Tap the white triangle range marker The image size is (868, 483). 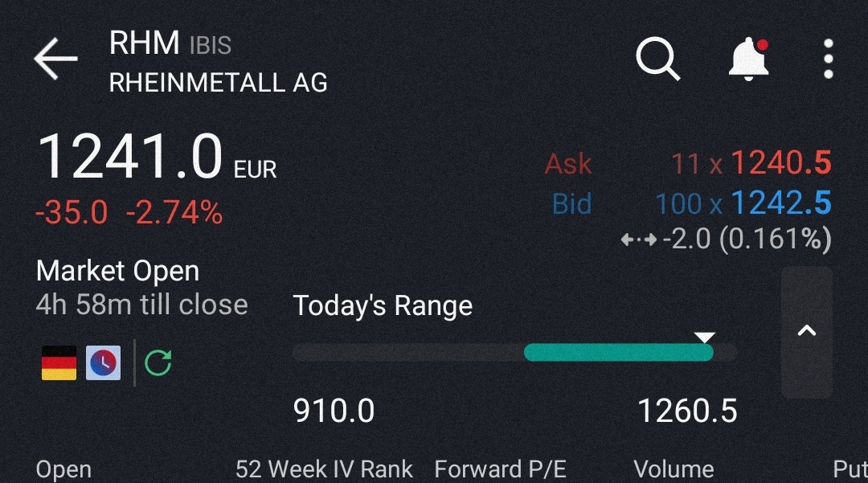(x=704, y=337)
